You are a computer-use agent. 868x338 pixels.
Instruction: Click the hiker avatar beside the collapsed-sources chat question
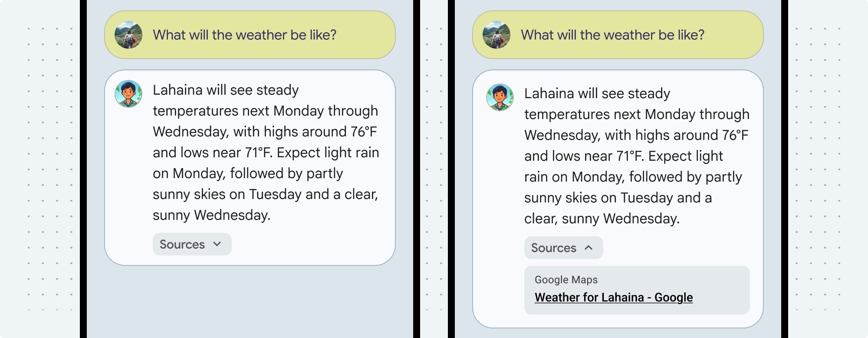tap(128, 35)
